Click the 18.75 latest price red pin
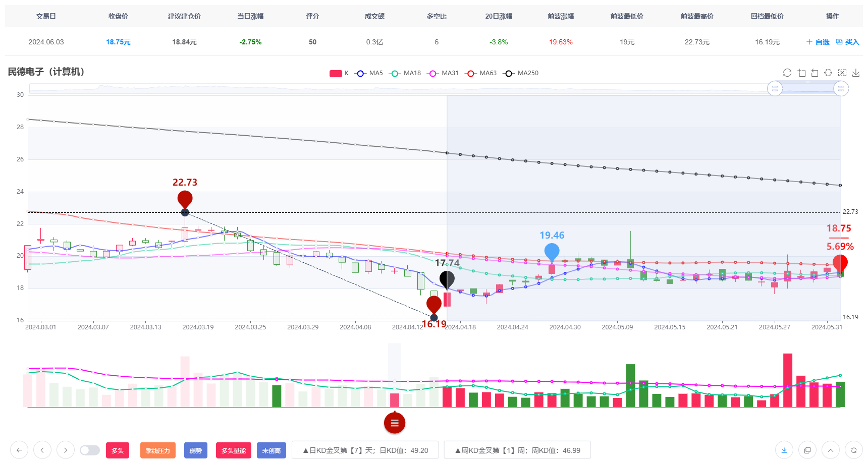Image resolution: width=868 pixels, height=461 pixels. [x=840, y=263]
